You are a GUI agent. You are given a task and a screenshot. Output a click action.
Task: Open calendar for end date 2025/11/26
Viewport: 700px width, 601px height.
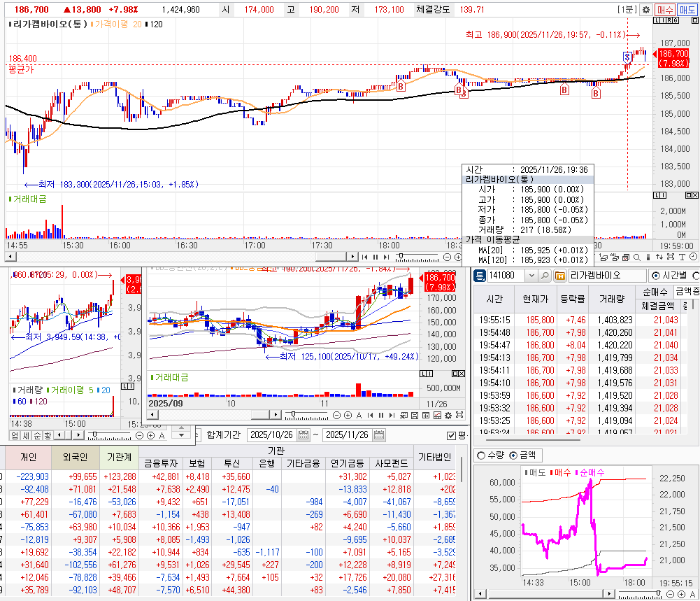click(x=379, y=435)
